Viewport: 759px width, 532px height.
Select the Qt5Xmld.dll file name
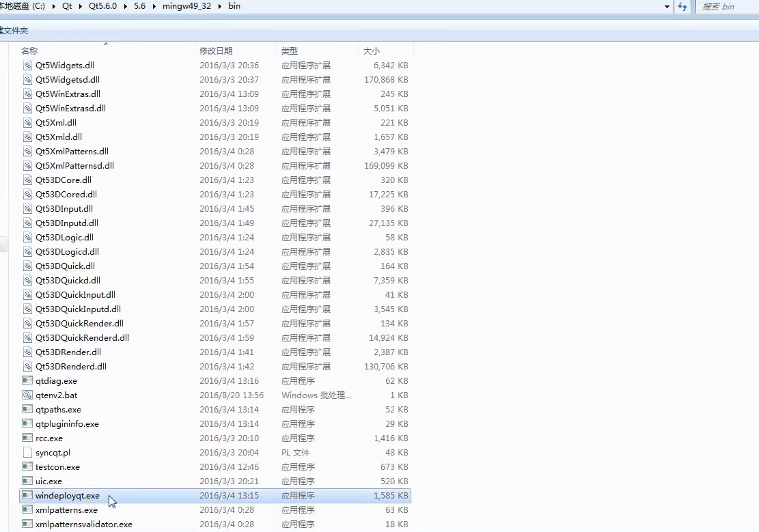[59, 137]
